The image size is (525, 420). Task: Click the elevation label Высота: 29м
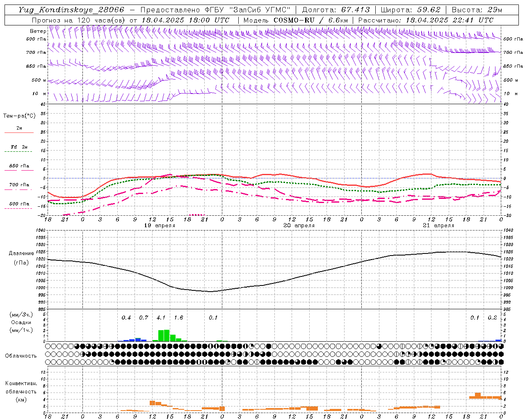coord(477,10)
